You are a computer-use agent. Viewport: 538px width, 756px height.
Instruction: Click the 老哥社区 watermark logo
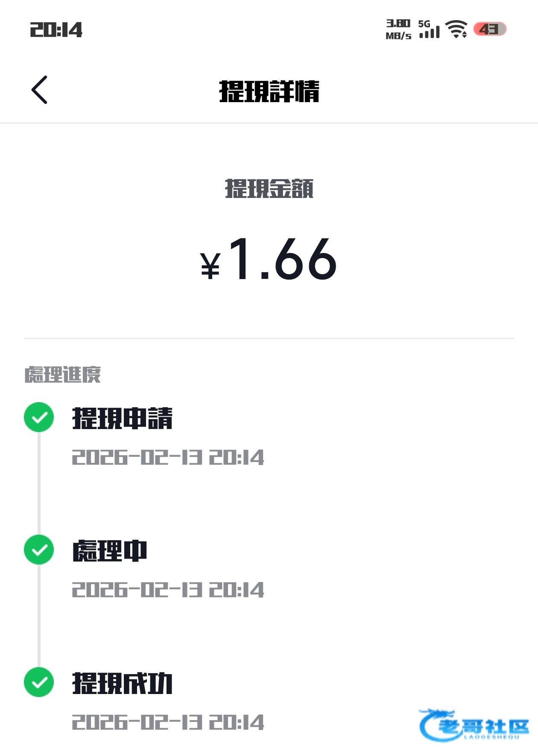474,725
